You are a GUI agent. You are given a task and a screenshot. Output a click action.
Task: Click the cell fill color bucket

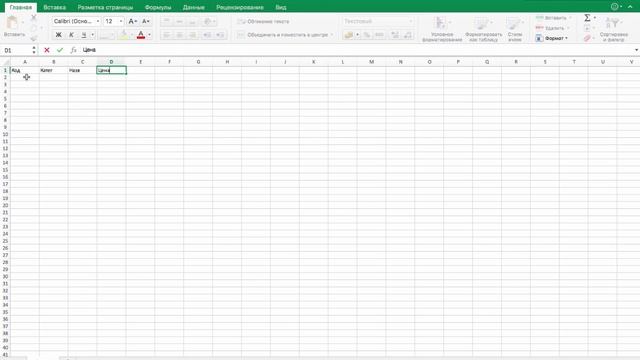[124, 35]
